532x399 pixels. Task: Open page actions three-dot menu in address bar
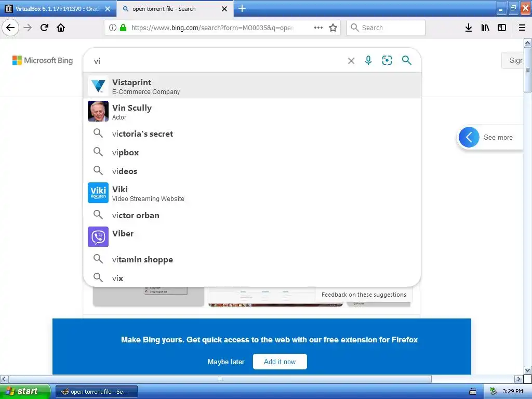(x=318, y=28)
